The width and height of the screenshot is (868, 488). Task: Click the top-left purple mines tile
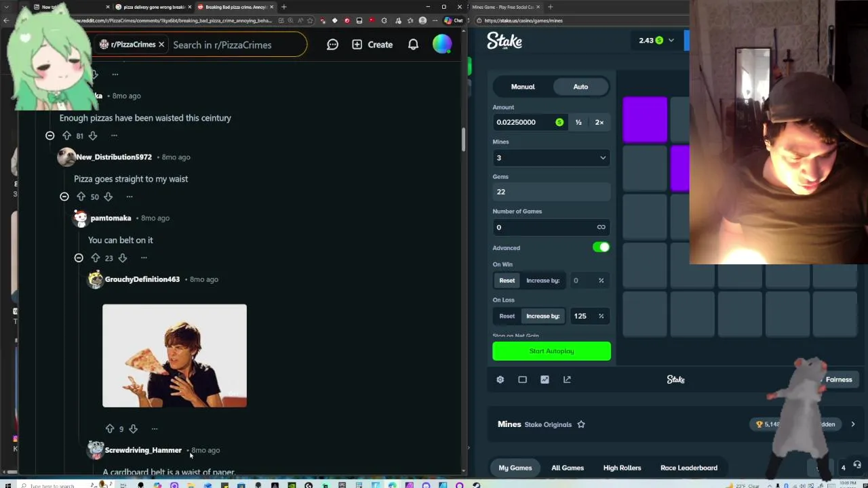click(x=645, y=120)
